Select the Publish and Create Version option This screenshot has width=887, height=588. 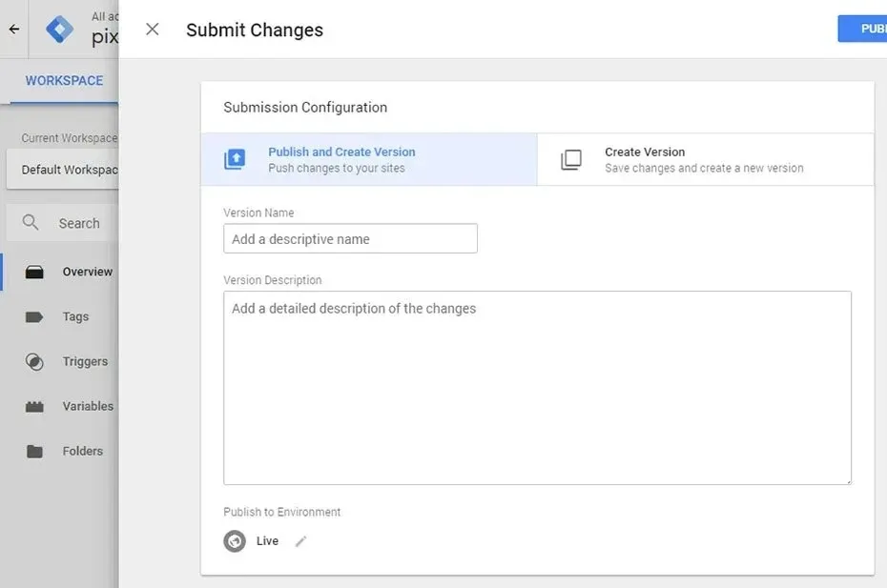369,159
